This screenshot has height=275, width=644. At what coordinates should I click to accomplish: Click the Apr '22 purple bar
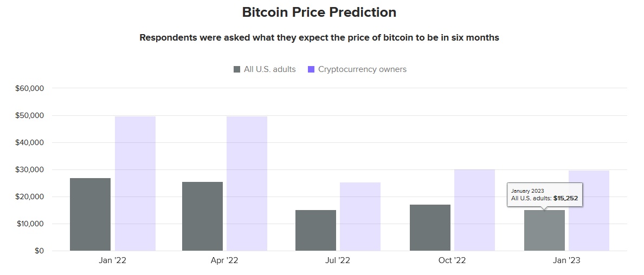point(247,184)
